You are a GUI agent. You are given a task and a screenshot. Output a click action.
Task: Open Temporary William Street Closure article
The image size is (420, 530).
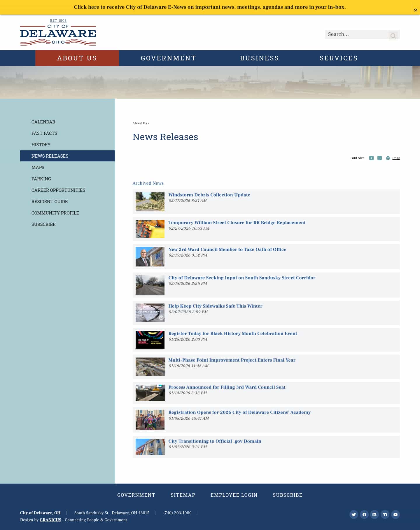pyautogui.click(x=237, y=222)
